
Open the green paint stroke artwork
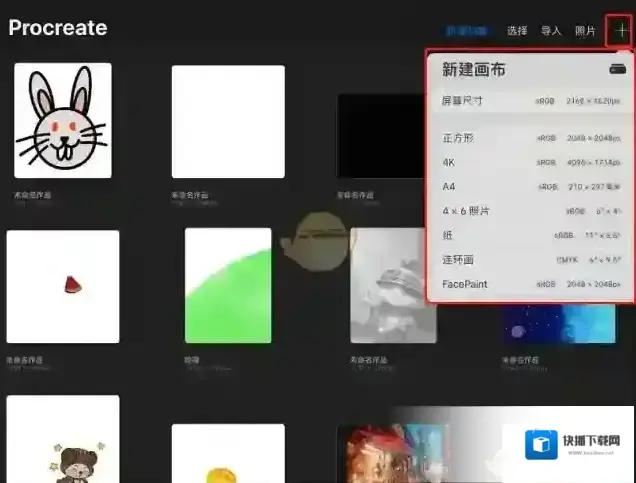coord(228,285)
